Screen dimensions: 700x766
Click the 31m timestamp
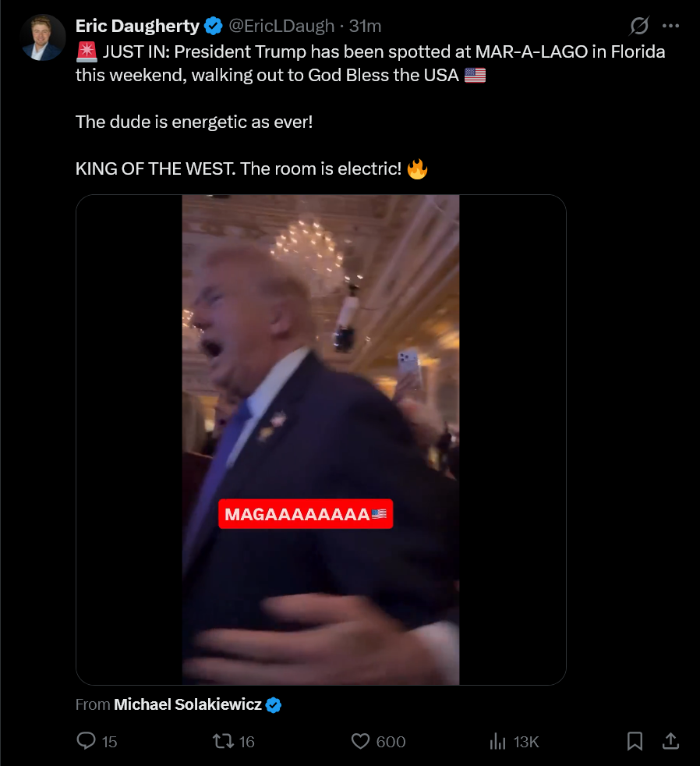[365, 26]
